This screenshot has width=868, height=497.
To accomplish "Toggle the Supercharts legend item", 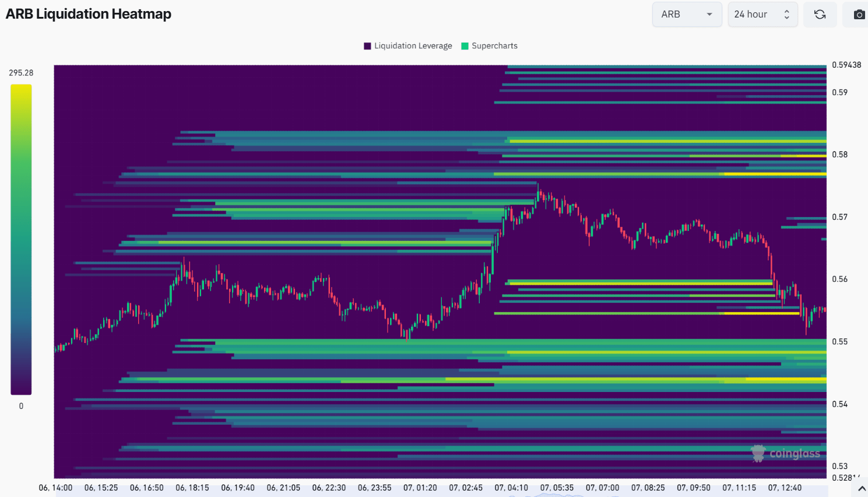I will point(489,45).
